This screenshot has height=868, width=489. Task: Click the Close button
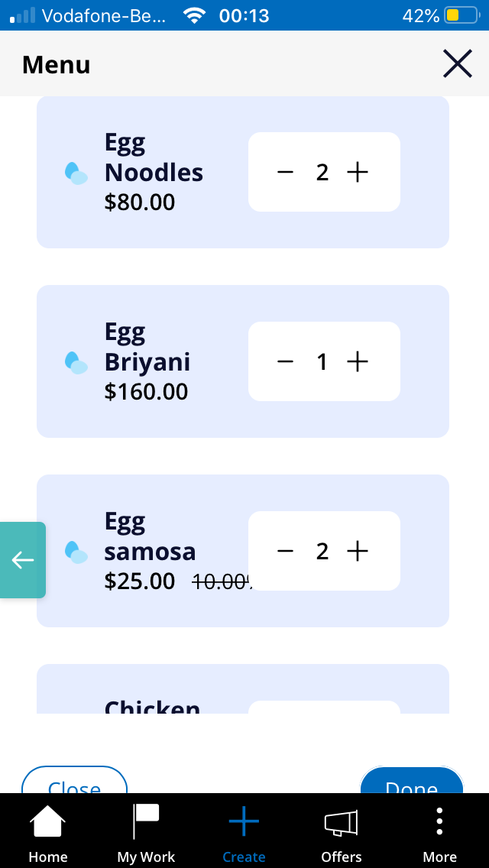tap(75, 780)
